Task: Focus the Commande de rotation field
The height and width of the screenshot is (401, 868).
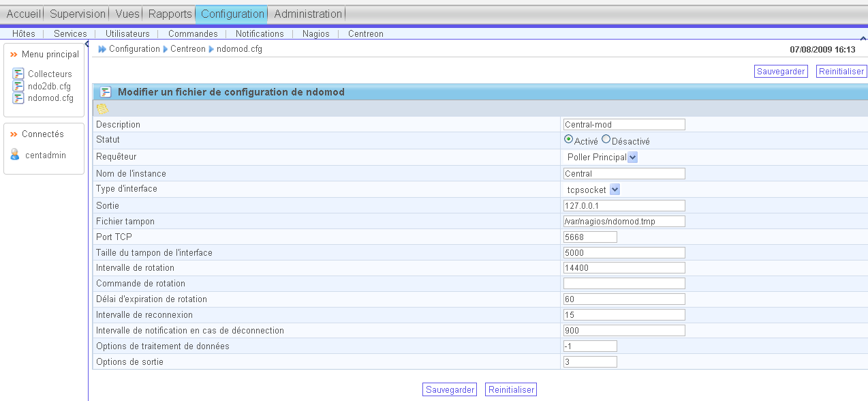Action: pos(624,284)
